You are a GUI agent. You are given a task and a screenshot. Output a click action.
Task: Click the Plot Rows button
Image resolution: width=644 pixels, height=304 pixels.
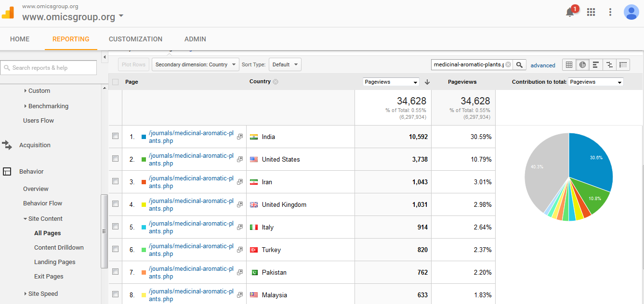point(133,64)
